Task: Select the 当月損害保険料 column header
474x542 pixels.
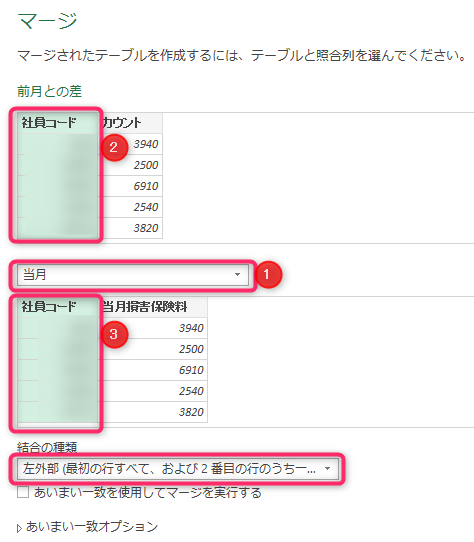Action: point(154,307)
